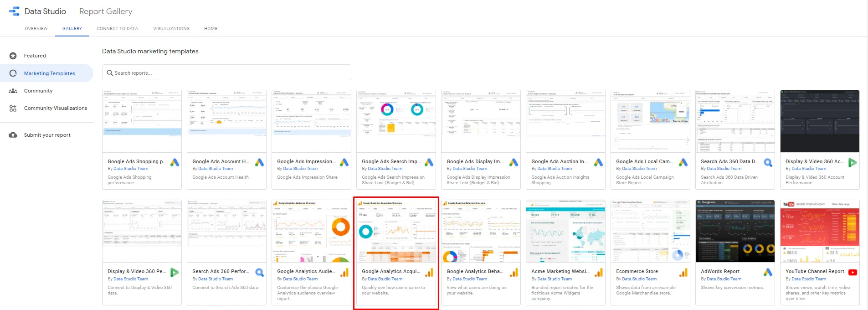Click the Marketing Templates sidebar icon

click(13, 73)
